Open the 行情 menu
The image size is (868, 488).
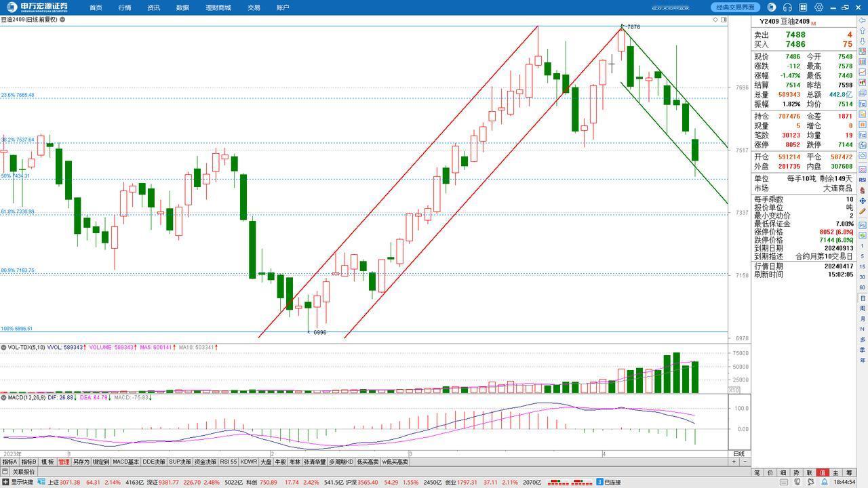[x=125, y=7]
